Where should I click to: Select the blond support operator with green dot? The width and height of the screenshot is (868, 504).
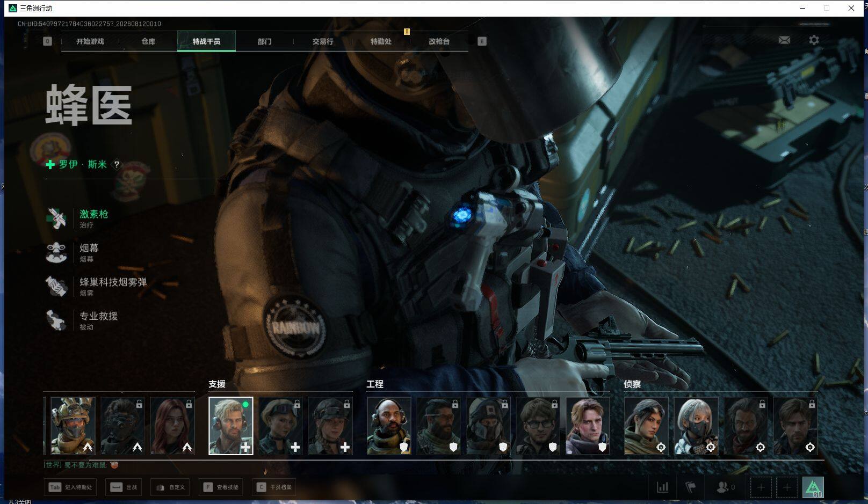coord(231,426)
